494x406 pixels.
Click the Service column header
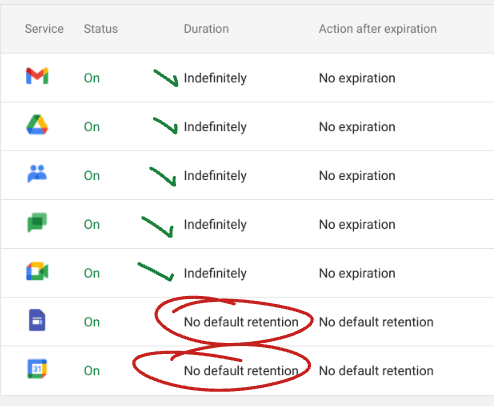click(44, 29)
